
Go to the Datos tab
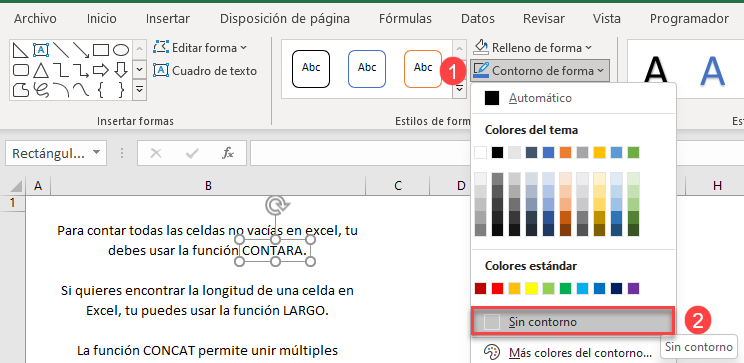[x=478, y=19]
